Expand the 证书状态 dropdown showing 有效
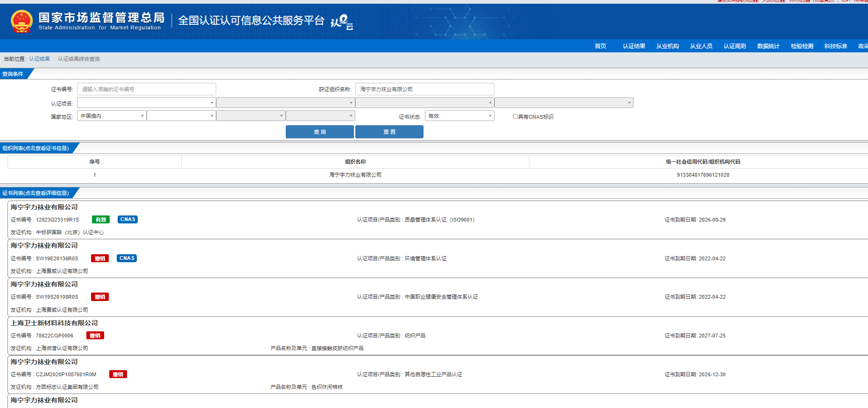This screenshot has height=408, width=868. tap(459, 116)
